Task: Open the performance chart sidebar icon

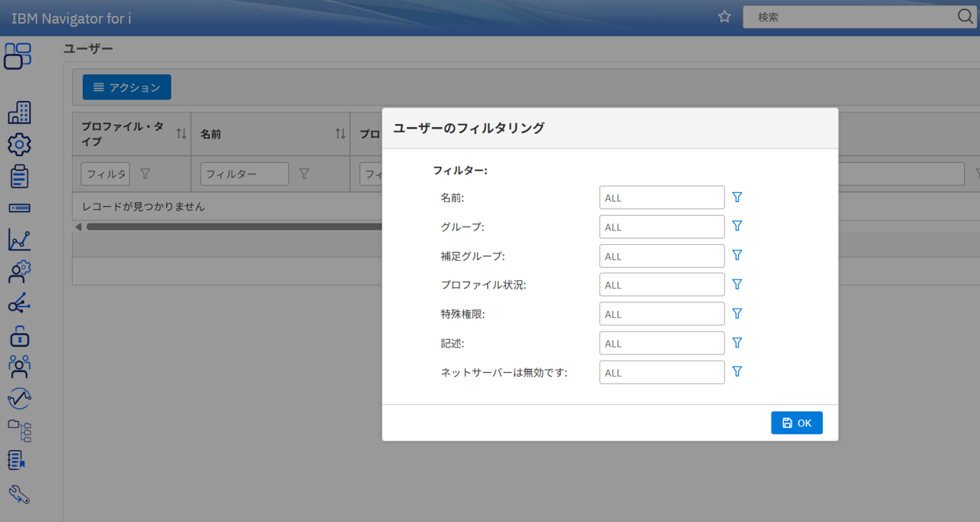Action: [x=18, y=240]
